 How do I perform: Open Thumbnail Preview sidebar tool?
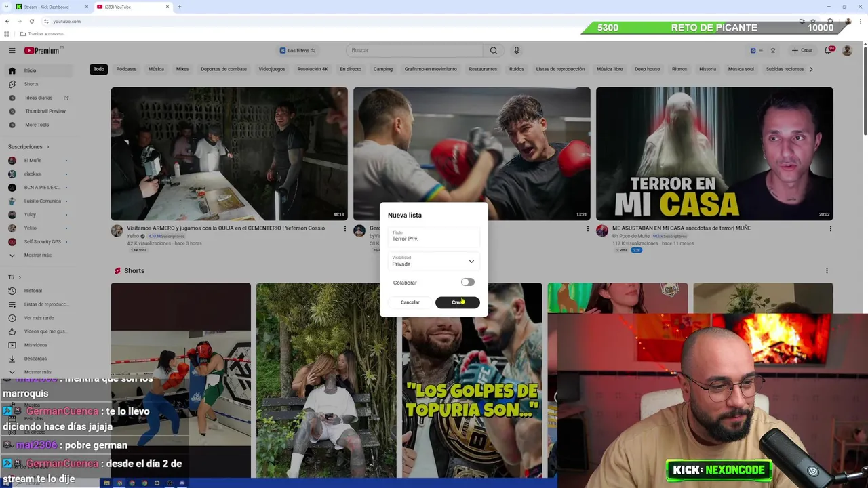45,111
